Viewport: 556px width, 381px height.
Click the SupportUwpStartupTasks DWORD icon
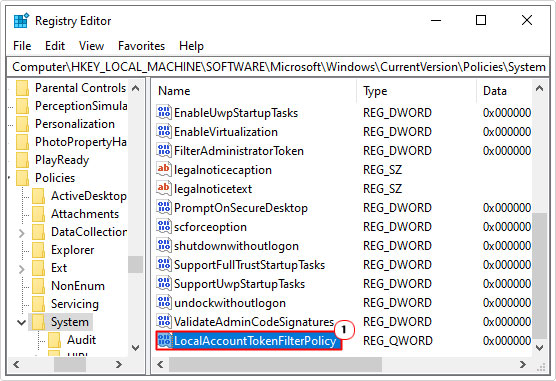click(x=163, y=283)
